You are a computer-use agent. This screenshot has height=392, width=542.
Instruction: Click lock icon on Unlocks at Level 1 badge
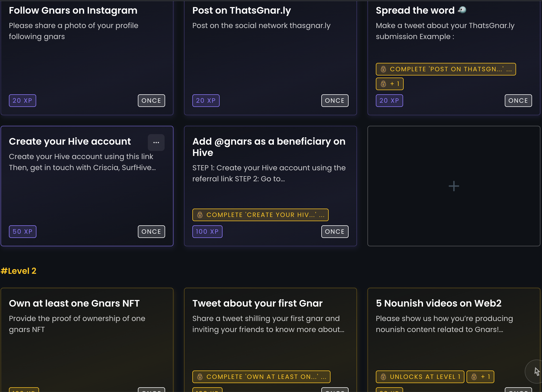pos(383,377)
